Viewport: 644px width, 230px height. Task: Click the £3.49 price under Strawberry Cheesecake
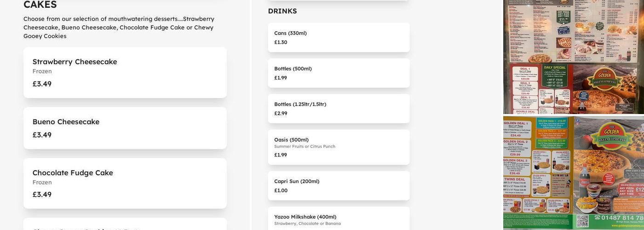point(42,84)
